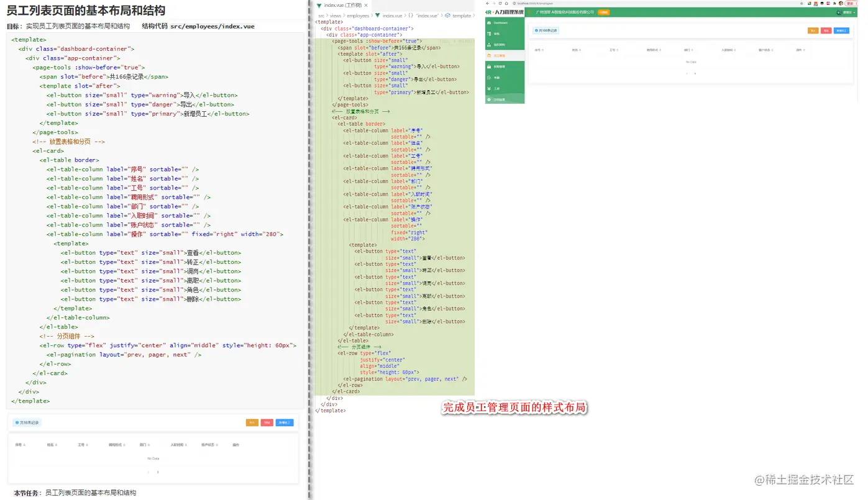Click red 导出 button in the document preview
Image resolution: width=868 pixels, height=500 pixels.
tap(267, 422)
